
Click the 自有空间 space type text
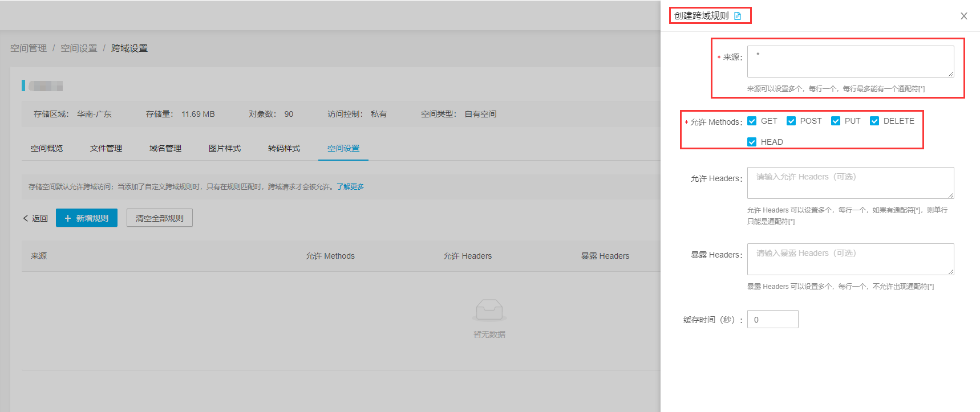click(x=480, y=114)
